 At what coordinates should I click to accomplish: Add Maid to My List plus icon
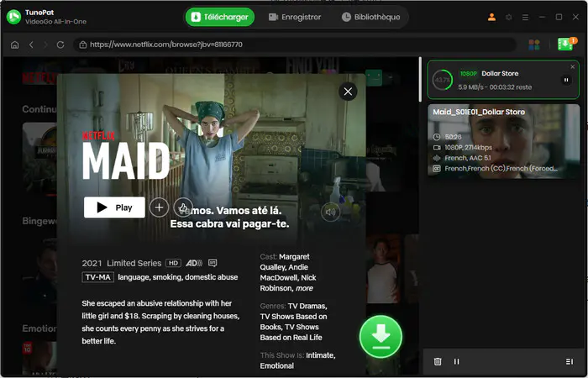coord(159,207)
